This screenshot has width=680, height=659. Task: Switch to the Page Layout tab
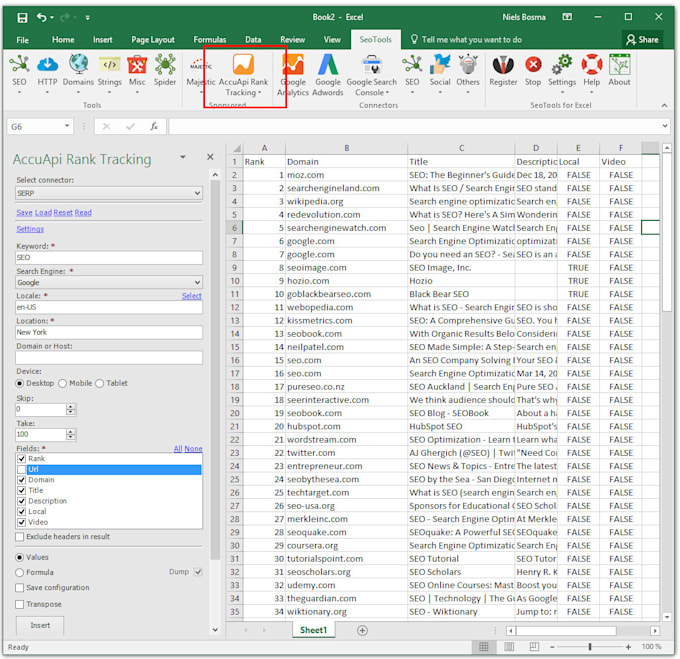click(153, 40)
